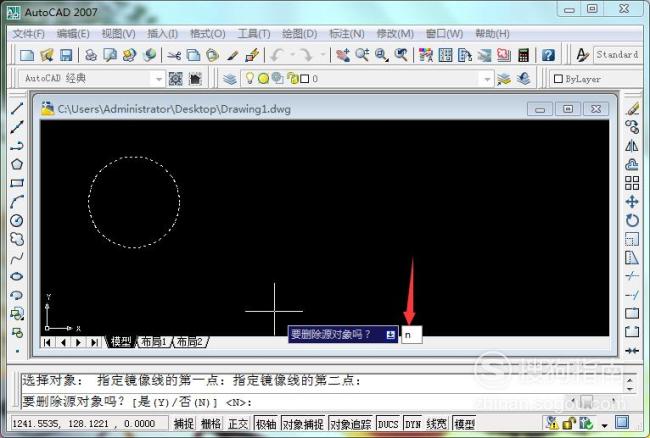The height and width of the screenshot is (438, 650).
Task: Select the Erase tool in Modify toolbar
Action: [x=632, y=109]
